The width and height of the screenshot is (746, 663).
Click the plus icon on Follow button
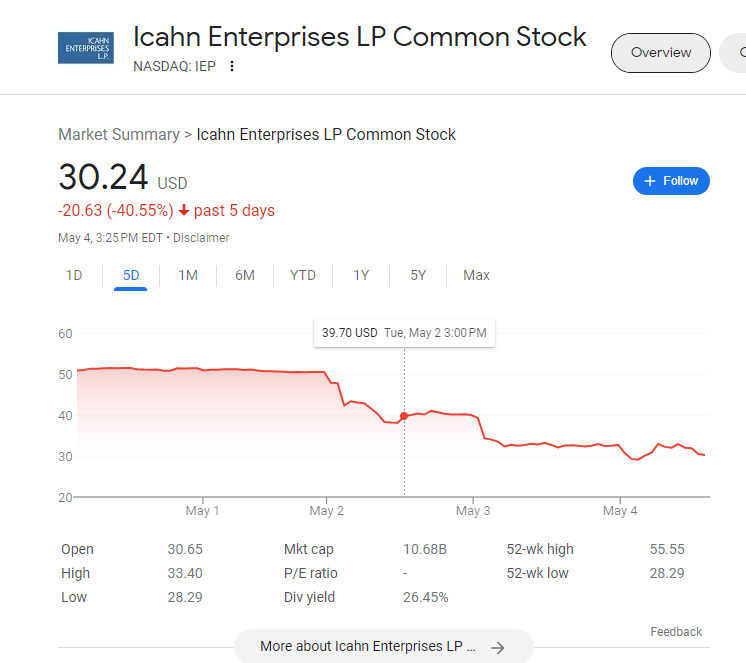(650, 181)
